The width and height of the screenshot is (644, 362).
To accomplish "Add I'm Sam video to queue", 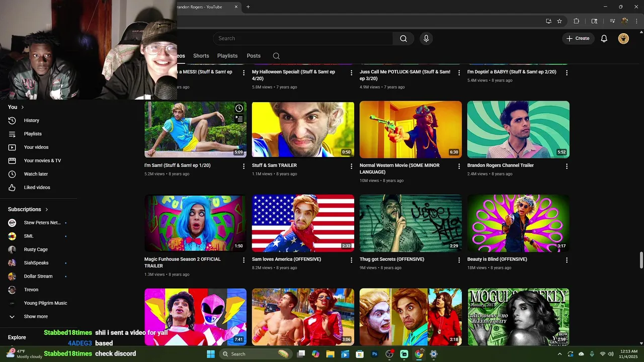I will point(239,119).
